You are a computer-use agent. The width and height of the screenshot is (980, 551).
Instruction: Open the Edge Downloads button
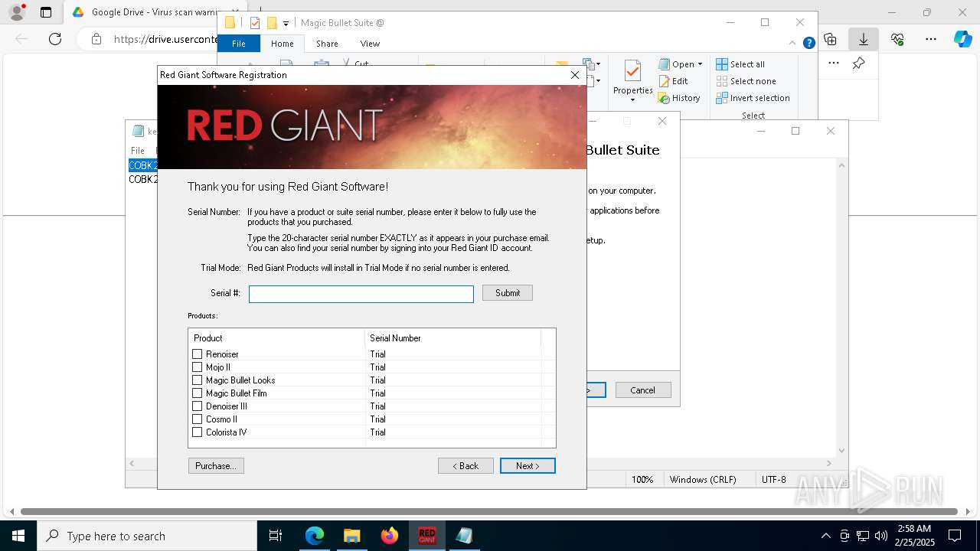coord(864,39)
